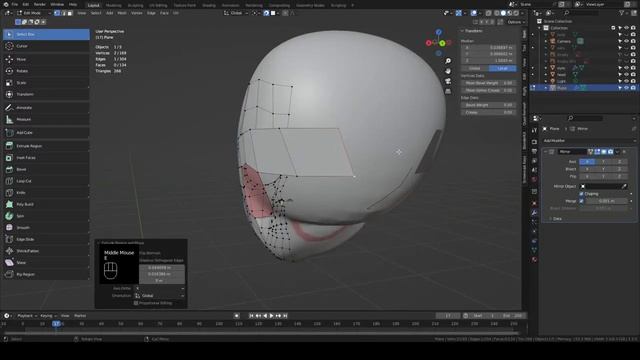Select the Rotate tool
Image resolution: width=640 pixels, height=360 pixels.
click(x=46, y=71)
